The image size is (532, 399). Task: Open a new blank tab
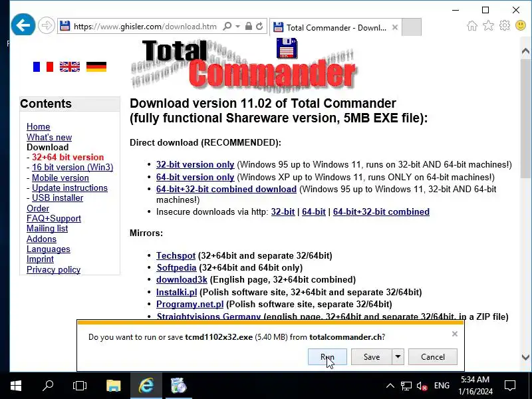[x=412, y=27]
